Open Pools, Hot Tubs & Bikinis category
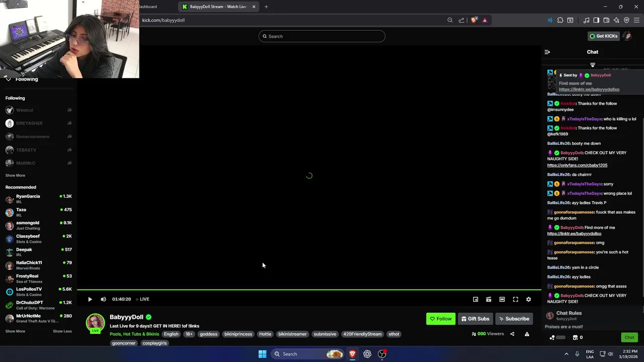644x362 pixels. [x=134, y=334]
